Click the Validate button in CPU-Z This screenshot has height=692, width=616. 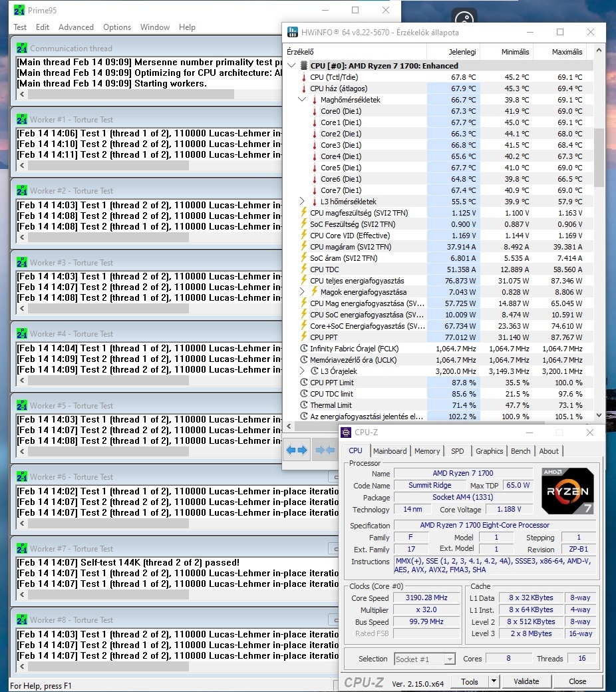tap(526, 682)
